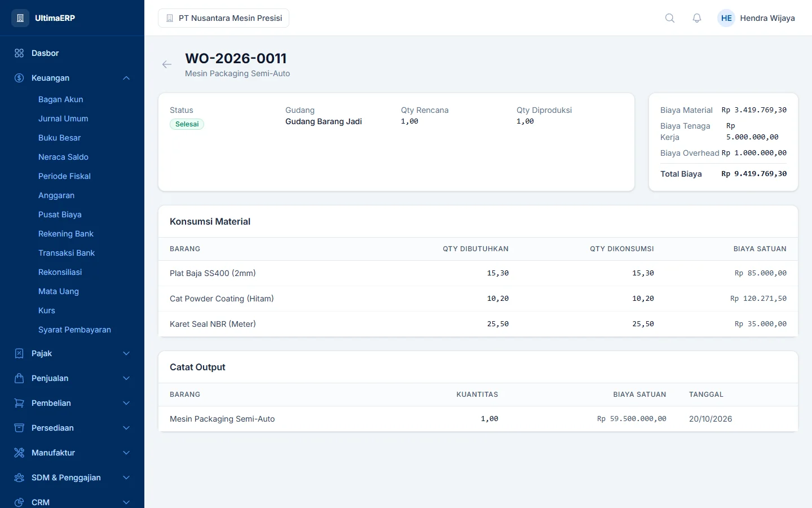Image resolution: width=812 pixels, height=508 pixels.
Task: Click the building icon in company selector
Action: pyautogui.click(x=170, y=18)
